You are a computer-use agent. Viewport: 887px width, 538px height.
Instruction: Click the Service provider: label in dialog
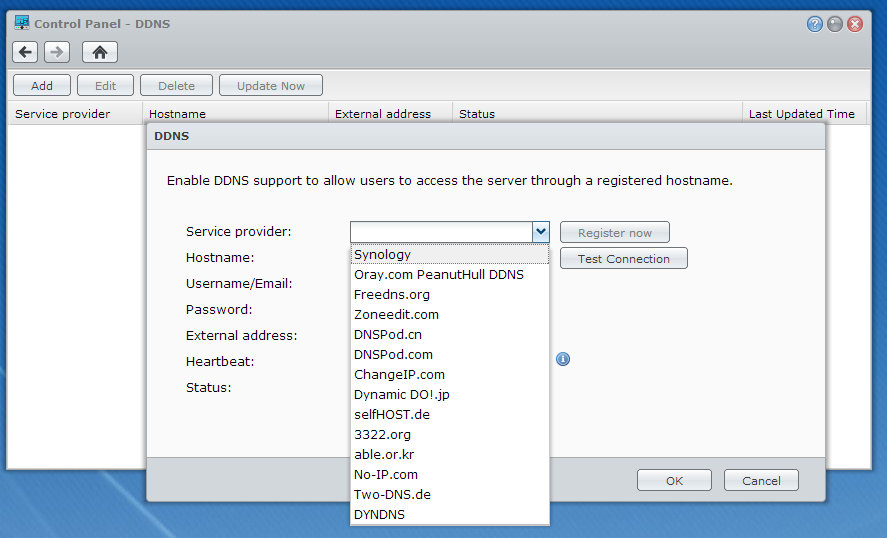(x=238, y=231)
